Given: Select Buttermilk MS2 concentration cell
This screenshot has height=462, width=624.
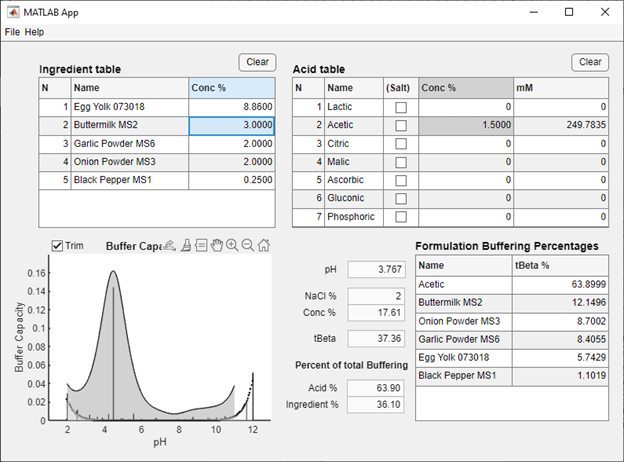Looking at the screenshot, I should tap(232, 125).
